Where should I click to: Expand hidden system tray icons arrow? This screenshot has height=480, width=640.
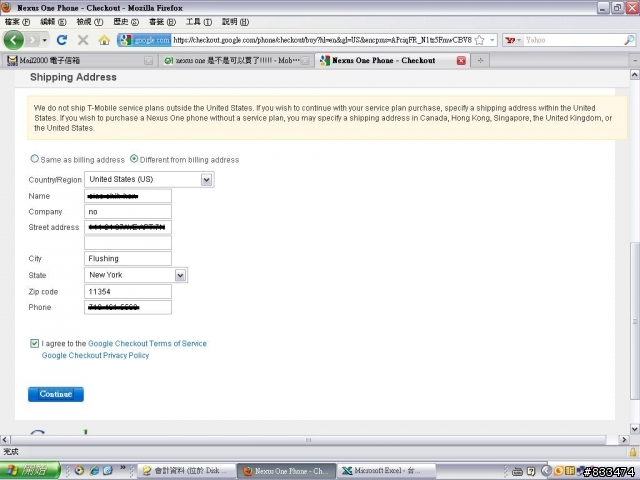(x=546, y=471)
